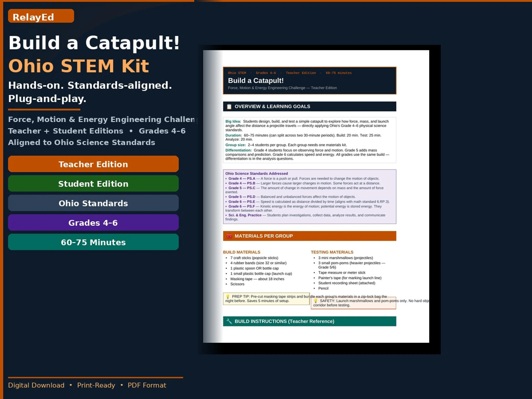Click the Print-Ready footer text

96,385
